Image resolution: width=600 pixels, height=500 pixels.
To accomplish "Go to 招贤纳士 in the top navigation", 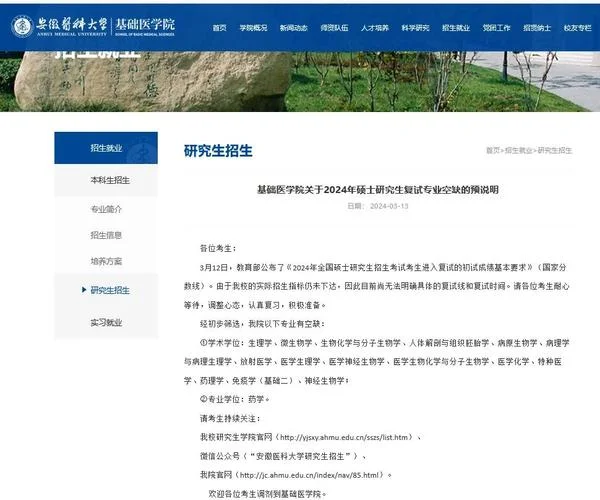I will (537, 28).
